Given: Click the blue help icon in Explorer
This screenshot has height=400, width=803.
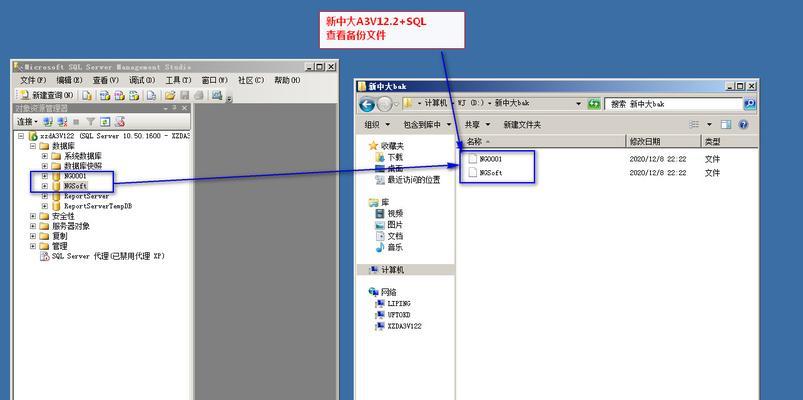Looking at the screenshot, I should 743,124.
